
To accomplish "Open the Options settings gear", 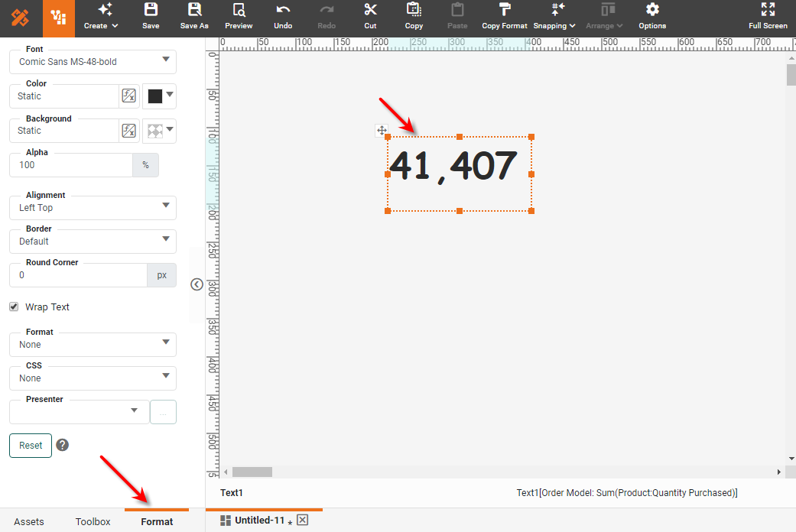I will [x=651, y=16].
